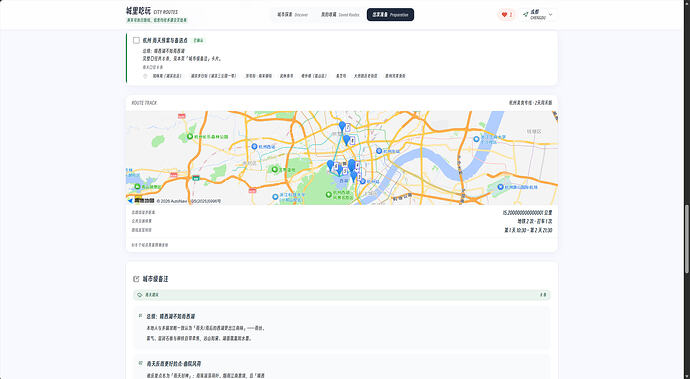Click the green forest park marker at upper left
Image resolution: width=690 pixels, height=379 pixels.
point(190,136)
